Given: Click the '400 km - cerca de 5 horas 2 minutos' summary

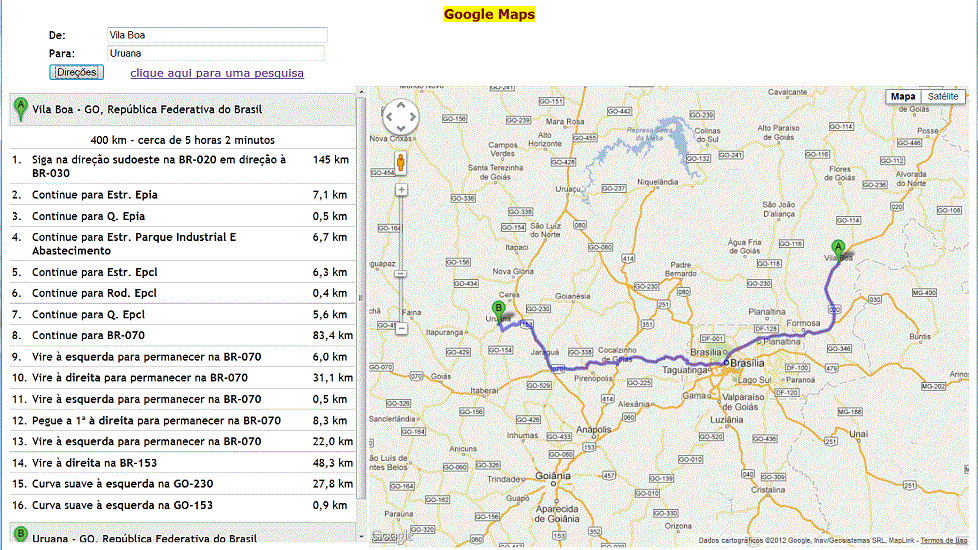Looking at the screenshot, I should (x=182, y=140).
